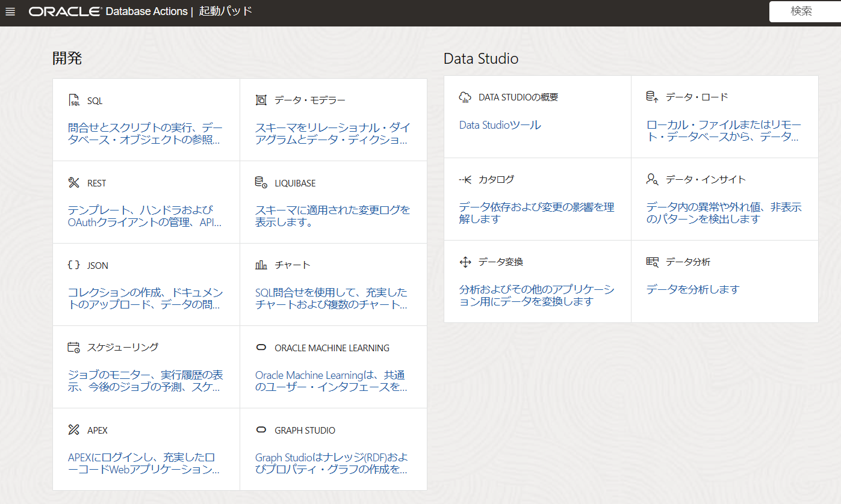
Task: Click the bar chart icon for チャート
Action: pos(261,265)
